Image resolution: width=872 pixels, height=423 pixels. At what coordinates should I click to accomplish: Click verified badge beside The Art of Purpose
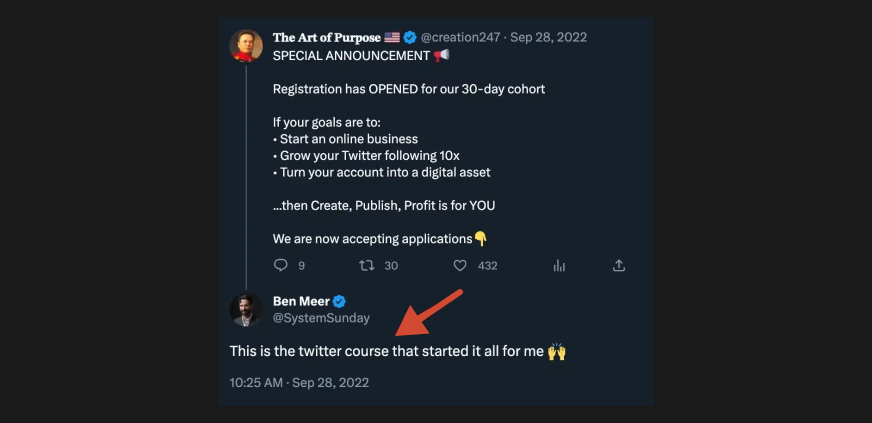click(x=409, y=38)
